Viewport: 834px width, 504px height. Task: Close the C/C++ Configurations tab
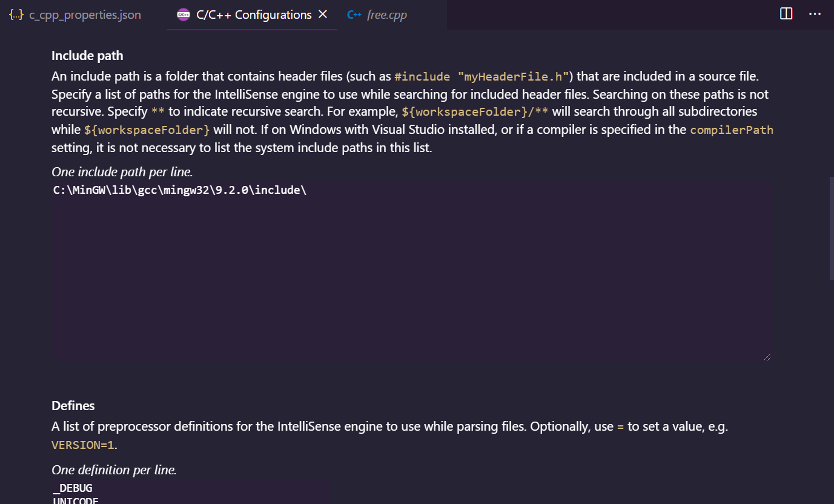point(323,14)
